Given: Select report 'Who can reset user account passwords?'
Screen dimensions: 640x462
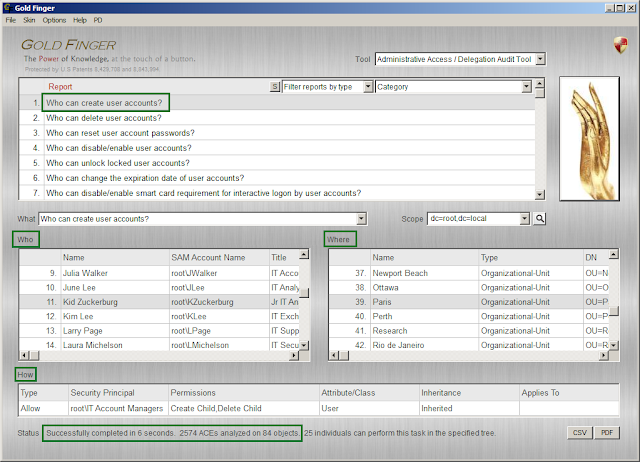Looking at the screenshot, I should (x=277, y=133).
